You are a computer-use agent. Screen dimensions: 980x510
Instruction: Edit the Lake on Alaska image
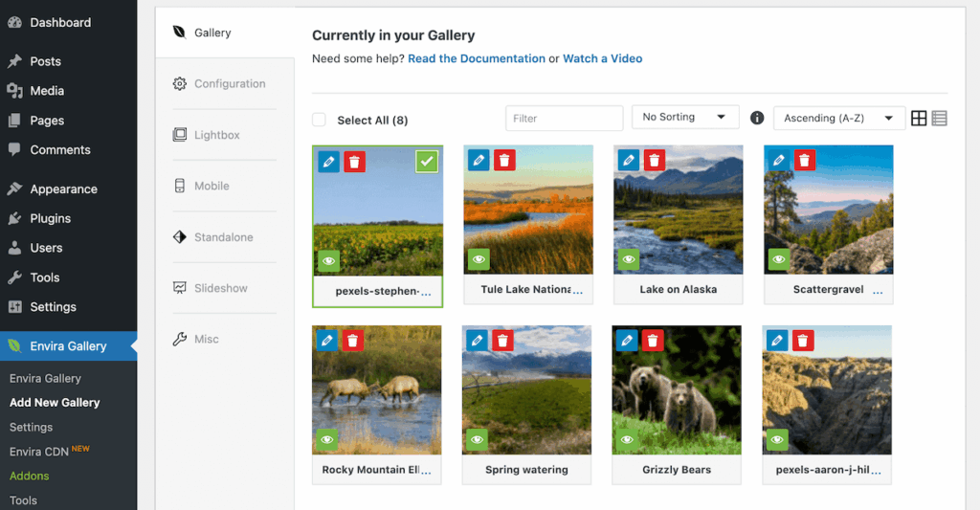[629, 161]
